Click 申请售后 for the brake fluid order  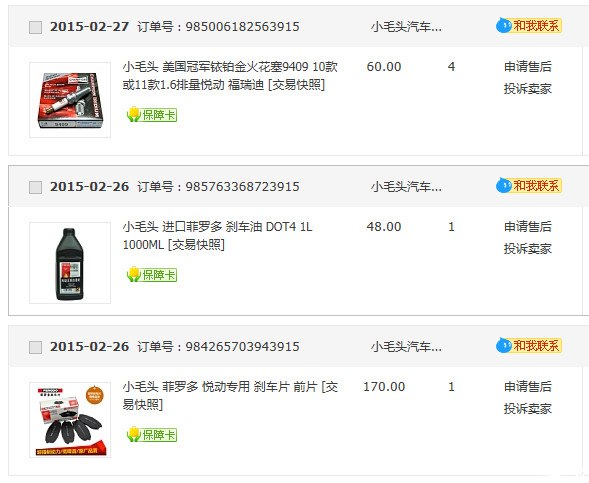pos(528,227)
